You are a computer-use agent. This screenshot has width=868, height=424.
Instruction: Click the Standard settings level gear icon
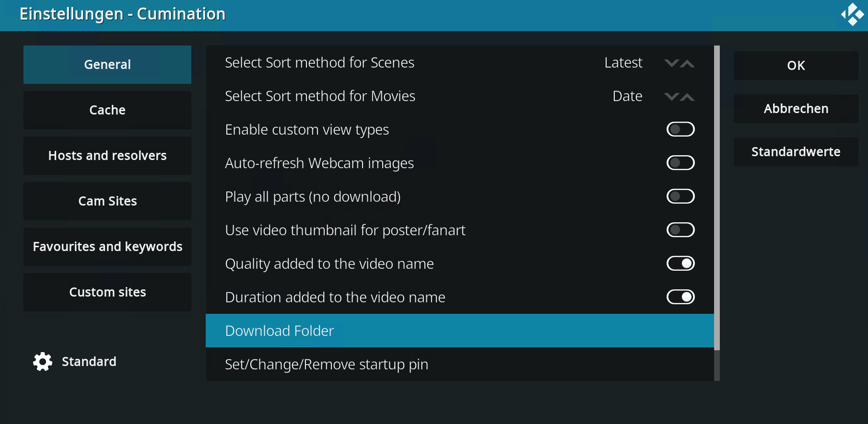pyautogui.click(x=43, y=362)
